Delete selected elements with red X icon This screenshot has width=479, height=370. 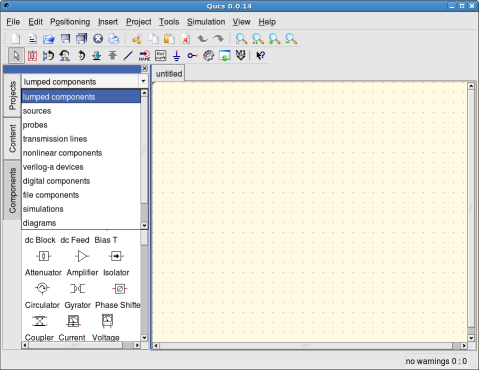pos(186,39)
